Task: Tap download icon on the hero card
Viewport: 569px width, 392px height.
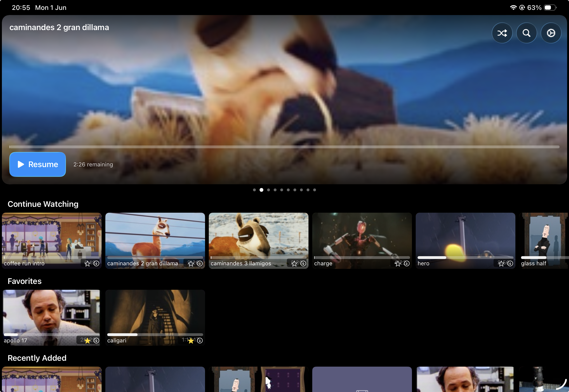Action: coord(510,263)
